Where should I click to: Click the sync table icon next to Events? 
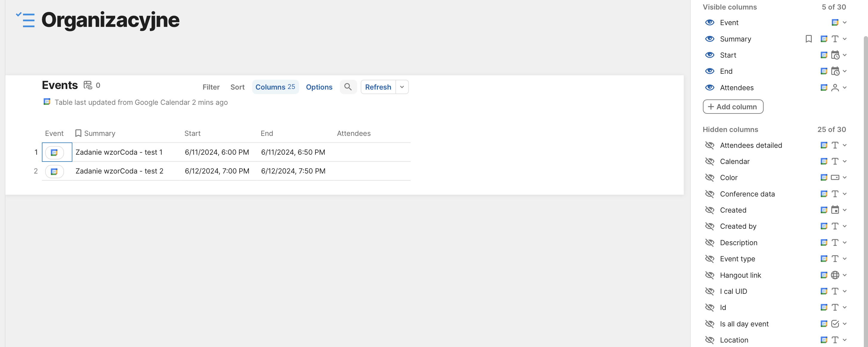(88, 85)
